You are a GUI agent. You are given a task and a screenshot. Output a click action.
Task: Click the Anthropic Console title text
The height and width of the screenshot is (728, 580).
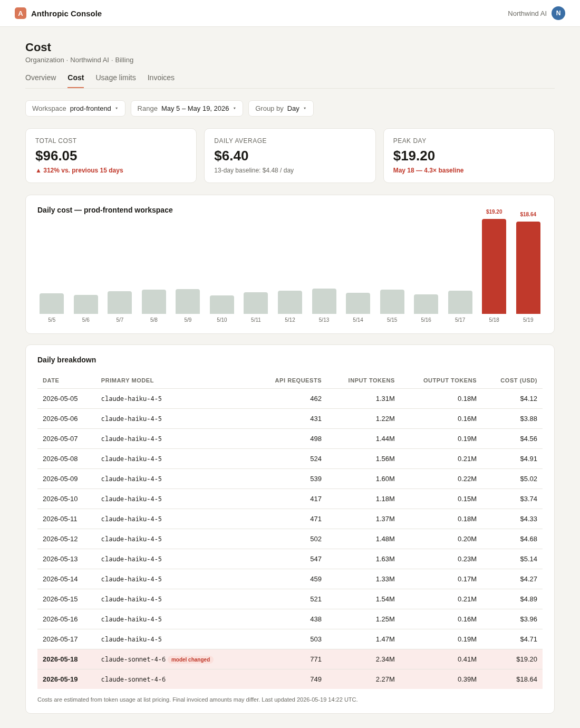[66, 13]
